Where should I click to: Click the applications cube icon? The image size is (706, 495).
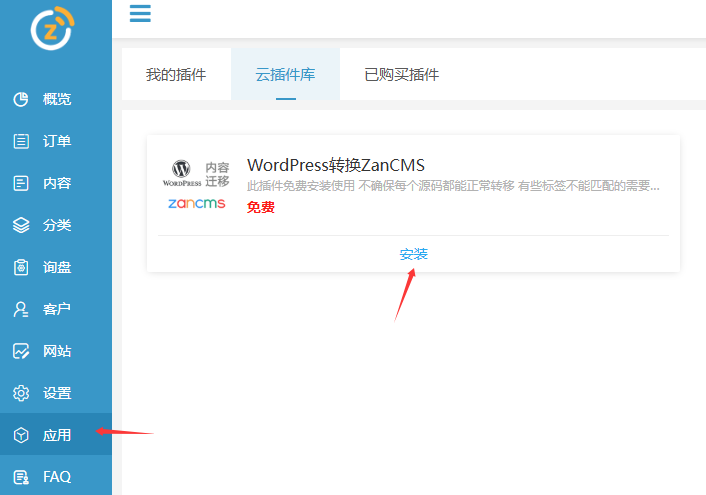[21, 435]
